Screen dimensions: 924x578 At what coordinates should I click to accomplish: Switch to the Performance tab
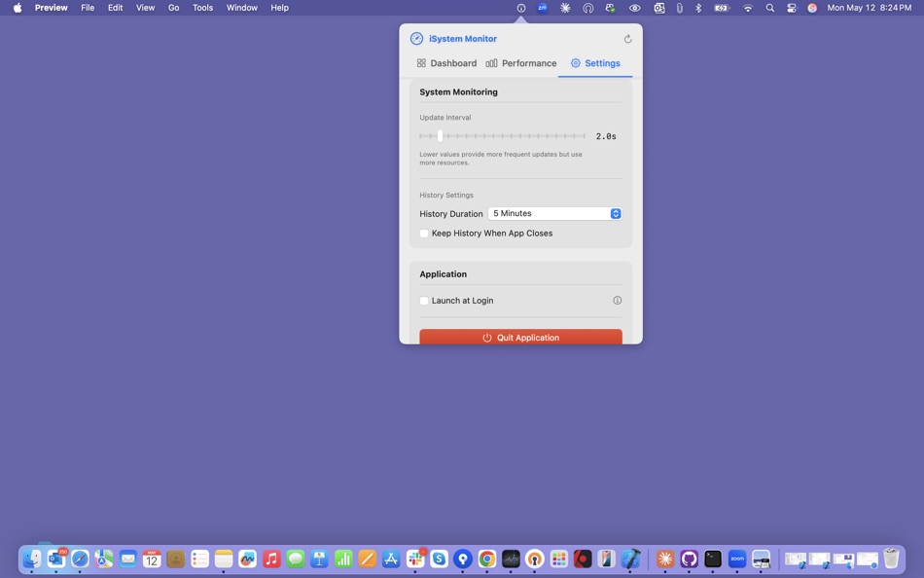point(521,62)
